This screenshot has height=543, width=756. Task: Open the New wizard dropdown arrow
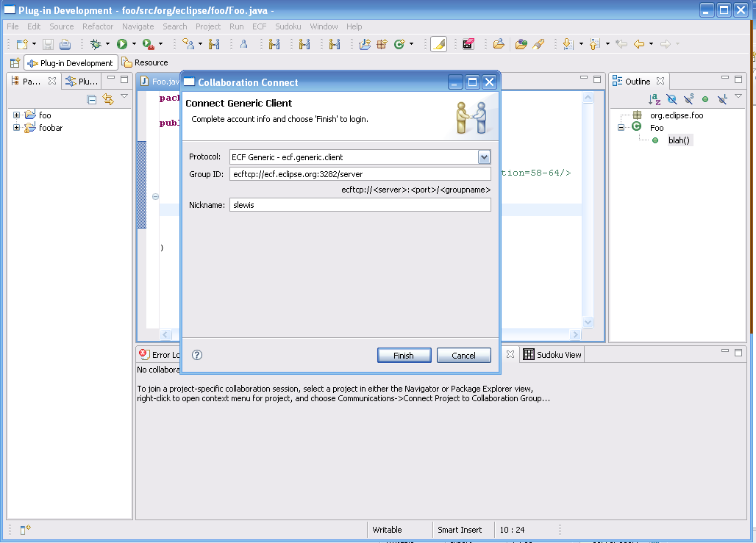coord(35,44)
